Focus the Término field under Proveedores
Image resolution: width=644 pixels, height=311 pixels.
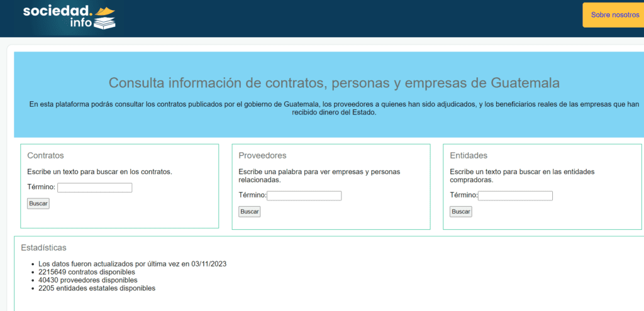coord(304,196)
